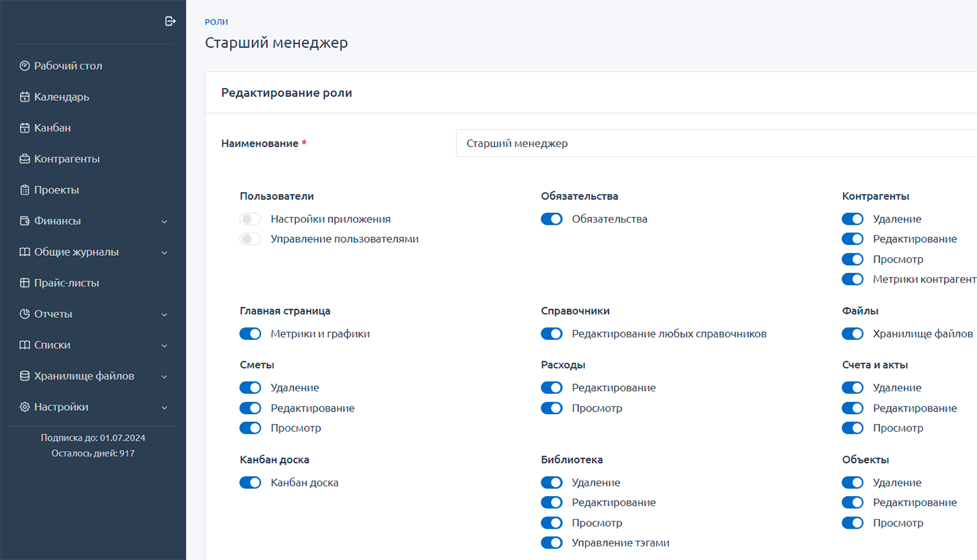
Task: Select the Контрагенты sidebar icon
Action: click(x=24, y=158)
